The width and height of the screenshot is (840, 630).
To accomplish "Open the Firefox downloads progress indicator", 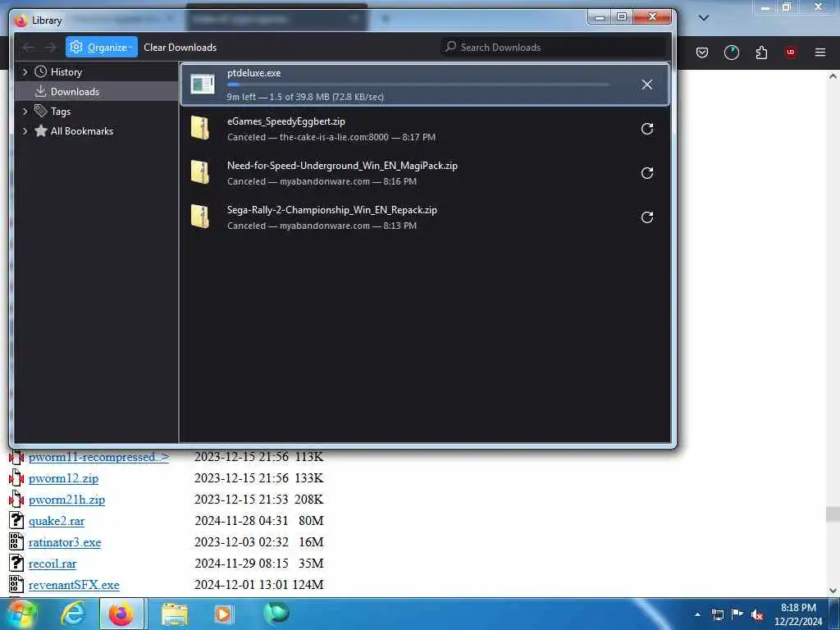I will (x=731, y=52).
